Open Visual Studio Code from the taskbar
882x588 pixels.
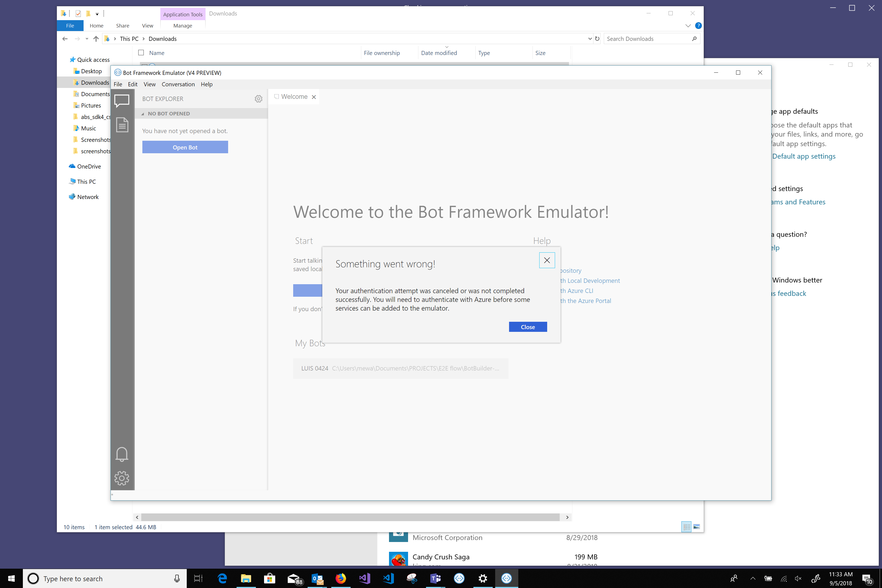click(388, 578)
